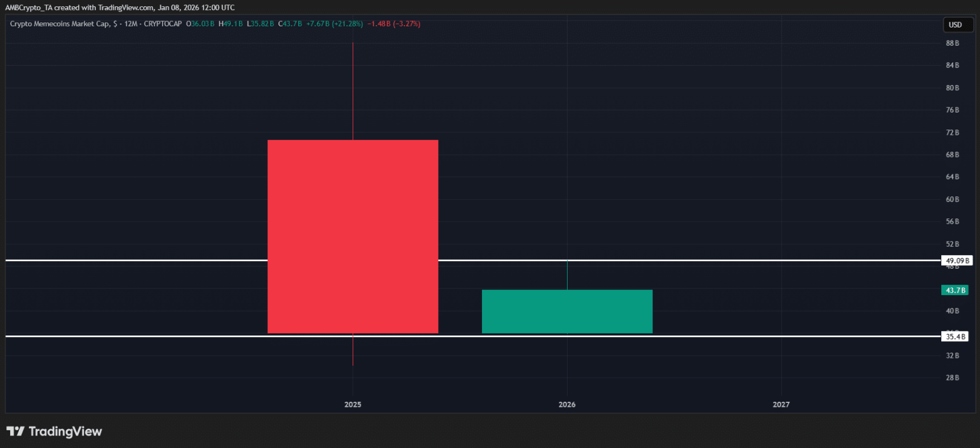Click the 2025 label on time axis

click(x=353, y=405)
